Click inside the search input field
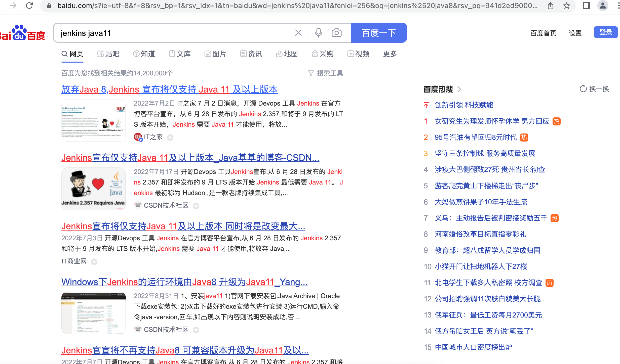620x364 pixels. coord(174,33)
